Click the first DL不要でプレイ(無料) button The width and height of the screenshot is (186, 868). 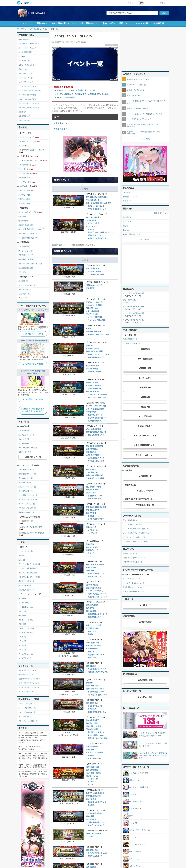[x=33, y=334]
